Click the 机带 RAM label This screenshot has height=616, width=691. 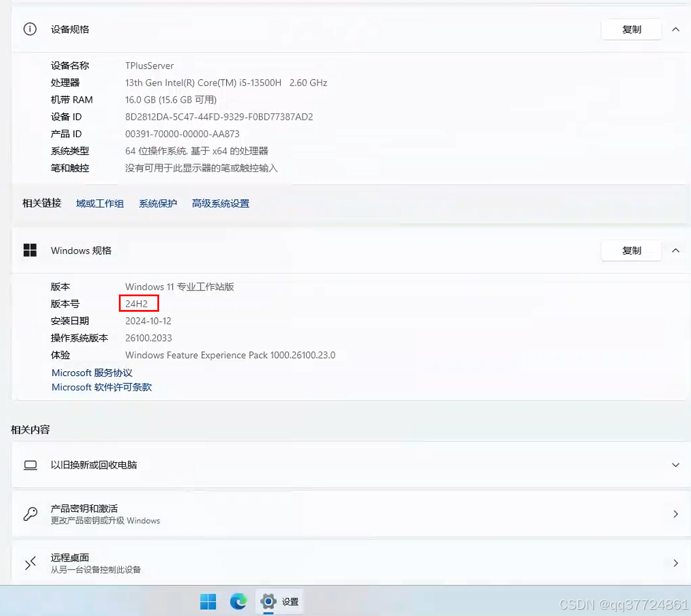click(72, 100)
